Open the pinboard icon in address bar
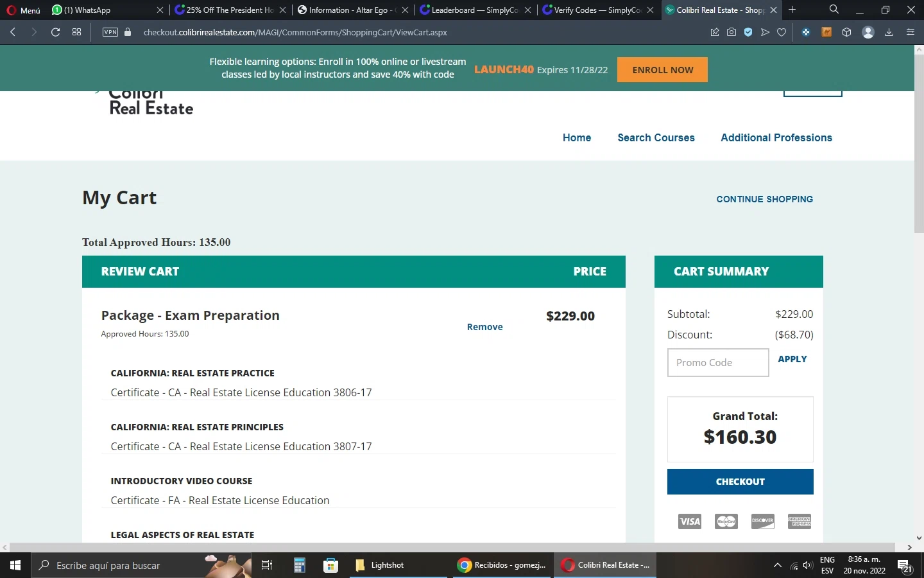Image resolution: width=924 pixels, height=578 pixels. click(x=715, y=32)
